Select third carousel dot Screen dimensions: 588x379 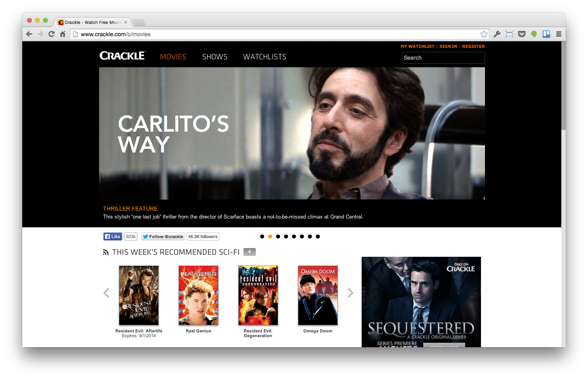click(278, 236)
